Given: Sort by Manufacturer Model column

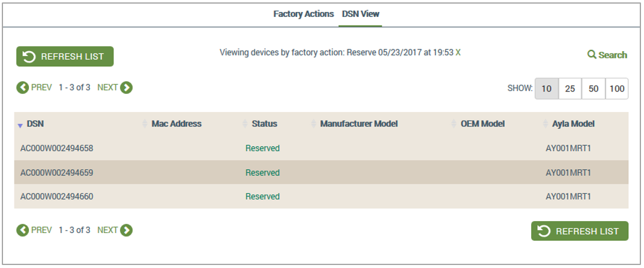Looking at the screenshot, I should click(359, 123).
